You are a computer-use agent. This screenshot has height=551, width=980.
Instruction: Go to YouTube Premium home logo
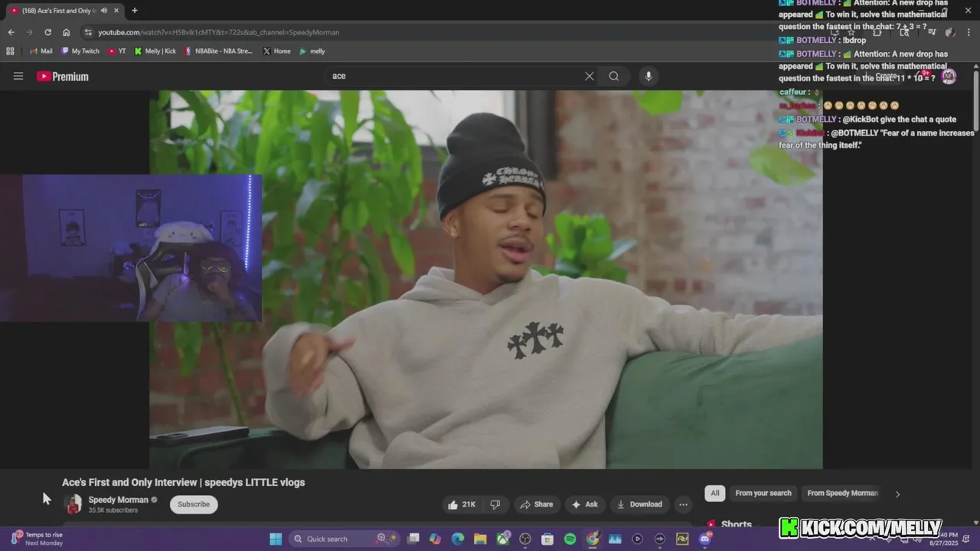click(x=63, y=76)
